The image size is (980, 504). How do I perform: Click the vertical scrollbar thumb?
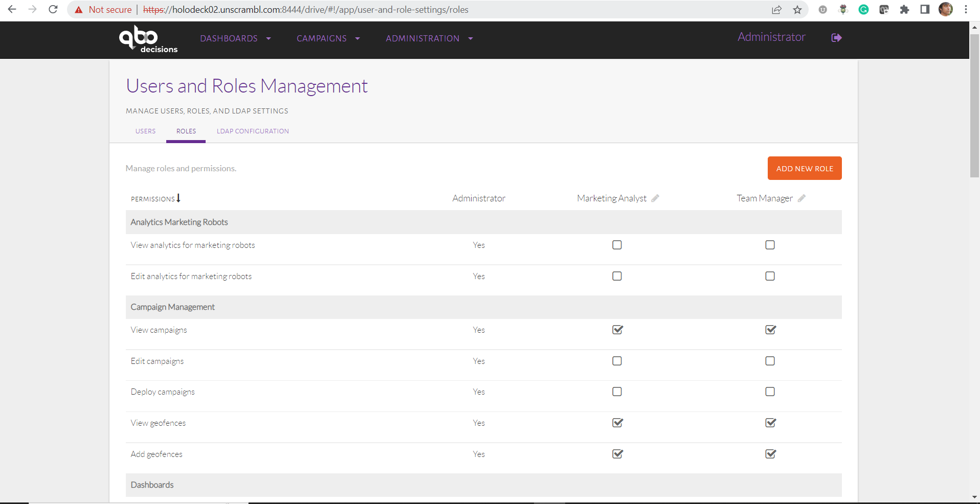pos(975,106)
